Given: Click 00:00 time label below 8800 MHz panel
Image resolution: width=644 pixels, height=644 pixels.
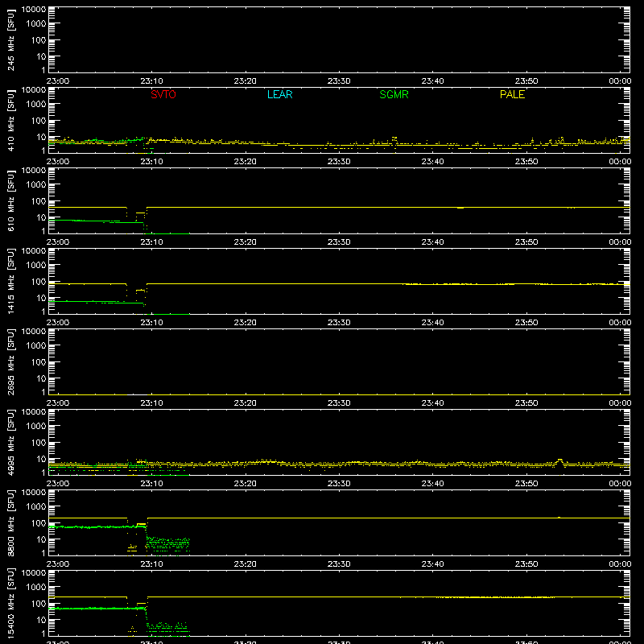Looking at the screenshot, I should (620, 564).
